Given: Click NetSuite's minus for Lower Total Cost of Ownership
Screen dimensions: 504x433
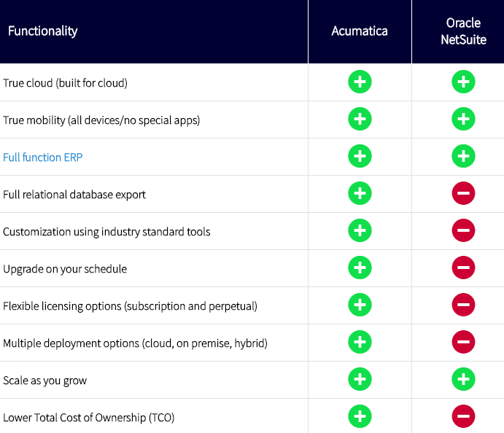Looking at the screenshot, I should (x=463, y=417).
